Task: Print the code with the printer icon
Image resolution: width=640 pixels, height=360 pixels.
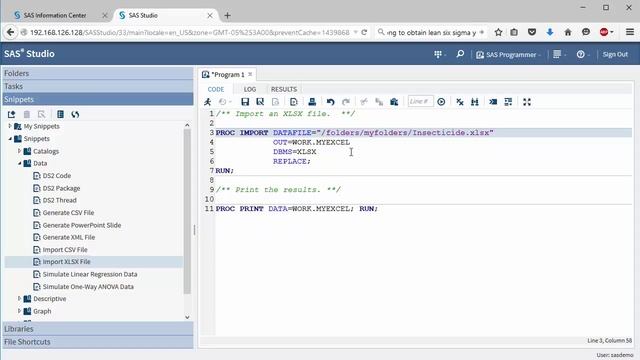Action: (312, 102)
